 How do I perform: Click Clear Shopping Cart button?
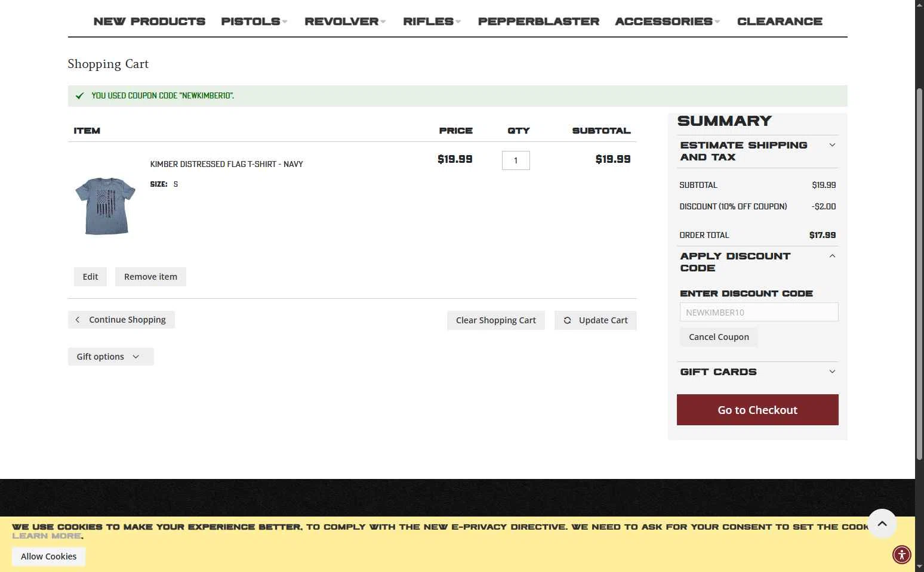(495, 320)
